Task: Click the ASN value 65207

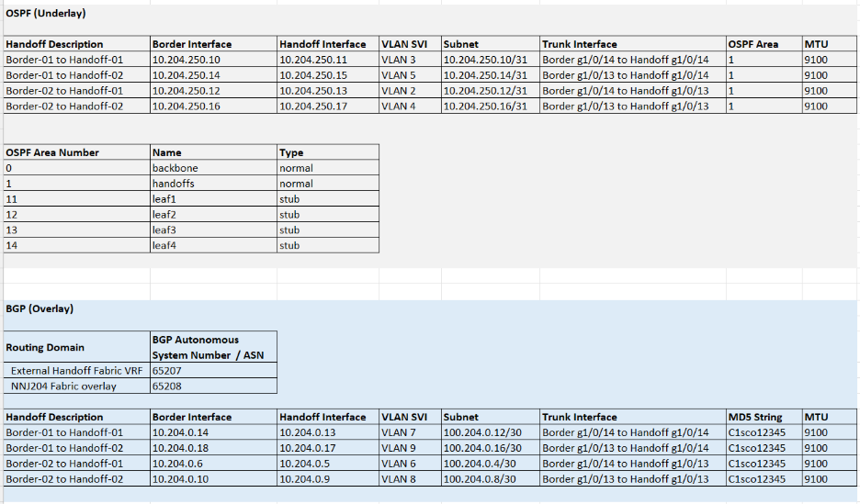Action: tap(213, 371)
